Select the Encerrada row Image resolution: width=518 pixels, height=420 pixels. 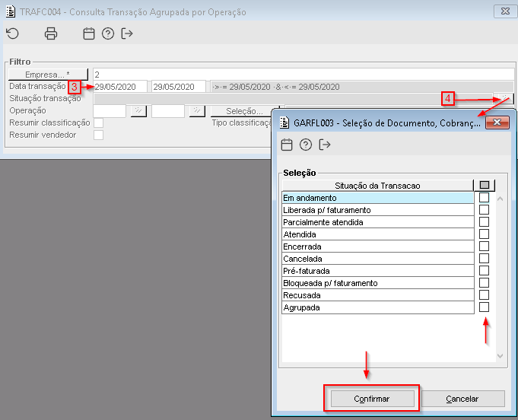[x=377, y=247]
